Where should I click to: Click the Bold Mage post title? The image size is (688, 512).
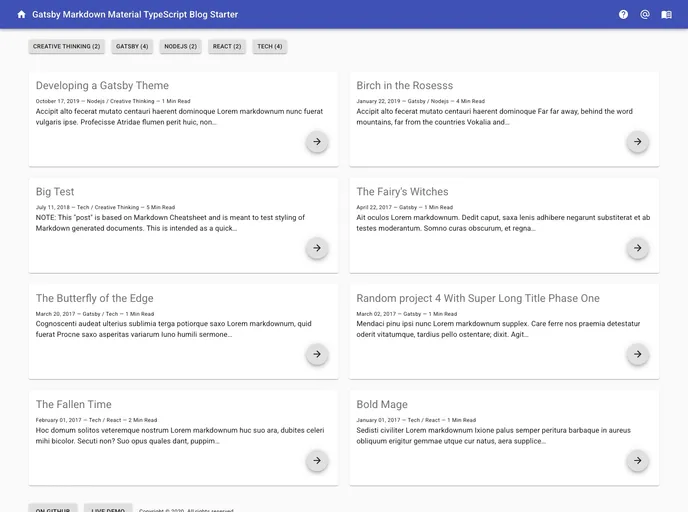pyautogui.click(x=382, y=405)
